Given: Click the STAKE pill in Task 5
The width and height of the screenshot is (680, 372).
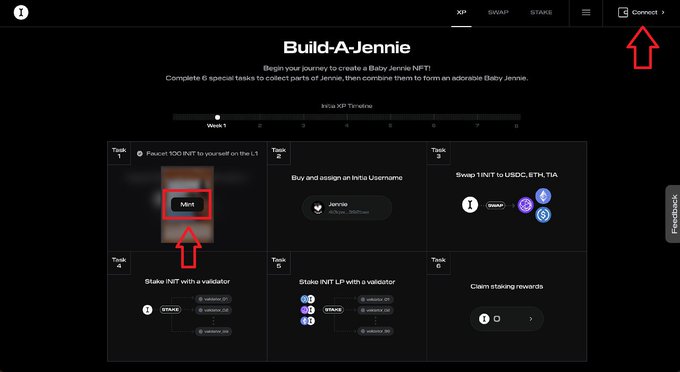Looking at the screenshot, I should pos(333,310).
